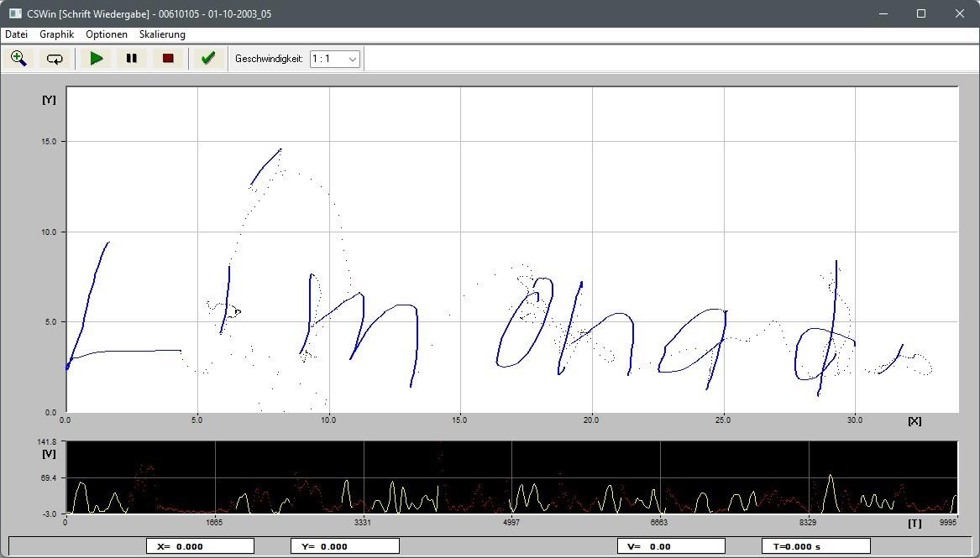Click the 141.8 velocity maximum value

coord(48,442)
